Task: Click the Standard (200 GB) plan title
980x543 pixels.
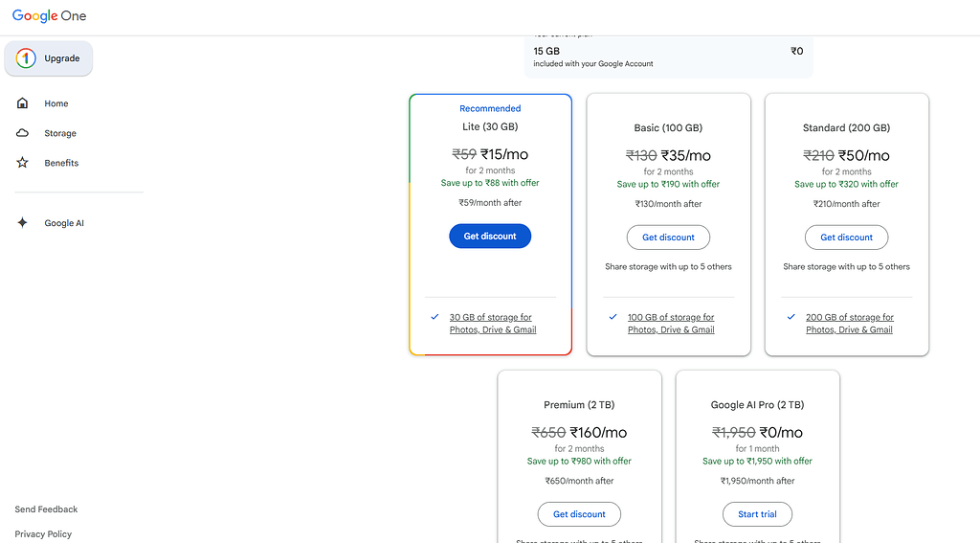Action: coord(846,127)
